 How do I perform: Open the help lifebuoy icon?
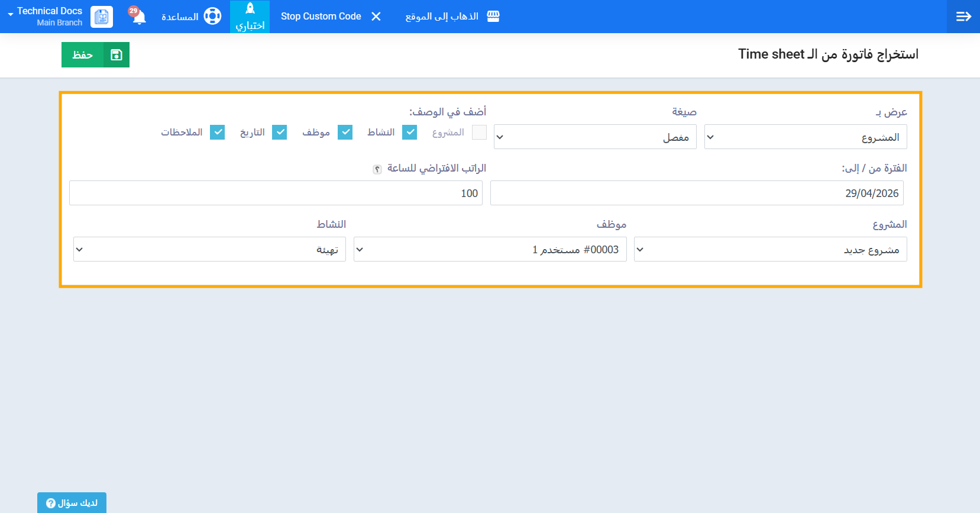pyautogui.click(x=212, y=17)
